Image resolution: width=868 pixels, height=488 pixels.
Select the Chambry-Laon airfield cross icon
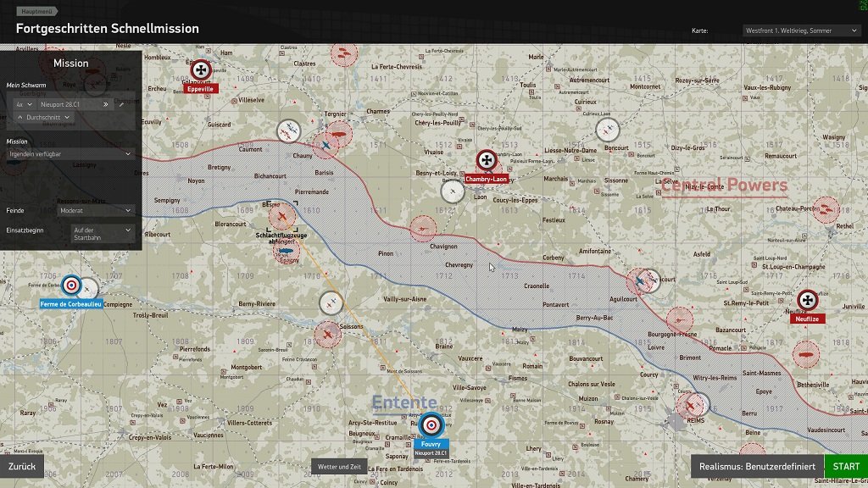486,160
